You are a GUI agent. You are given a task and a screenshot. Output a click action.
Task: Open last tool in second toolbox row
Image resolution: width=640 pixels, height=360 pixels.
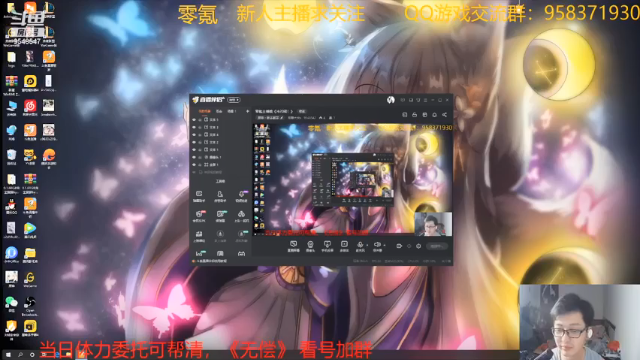242,216
